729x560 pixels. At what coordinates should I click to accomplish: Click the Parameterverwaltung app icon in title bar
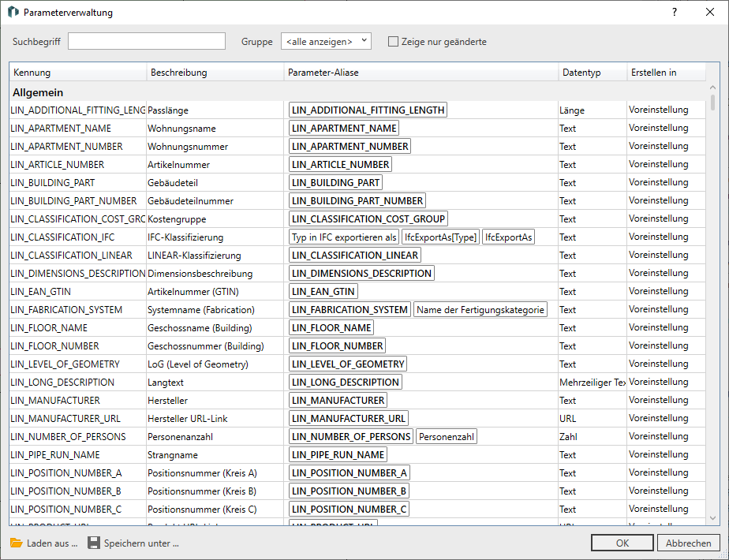(13, 12)
